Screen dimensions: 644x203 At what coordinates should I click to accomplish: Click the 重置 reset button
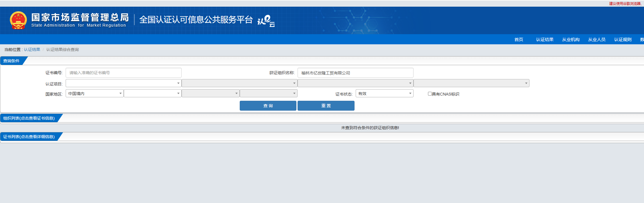pos(326,106)
